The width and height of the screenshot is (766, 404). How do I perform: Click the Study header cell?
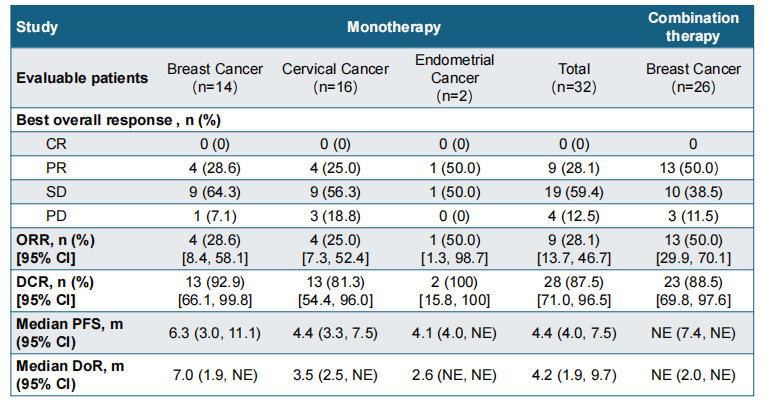pyautogui.click(x=38, y=27)
